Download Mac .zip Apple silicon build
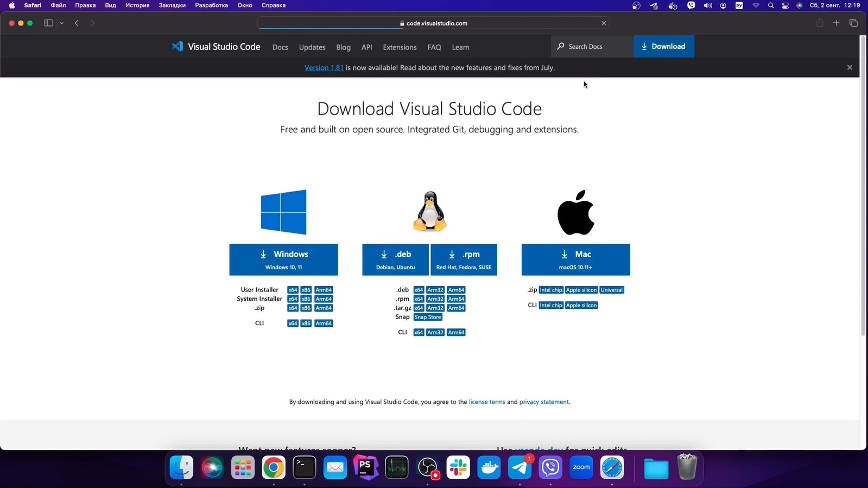 pyautogui.click(x=581, y=290)
